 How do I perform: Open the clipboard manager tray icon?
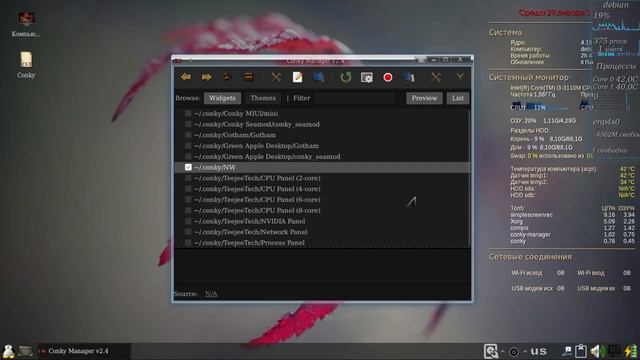click(x=581, y=351)
